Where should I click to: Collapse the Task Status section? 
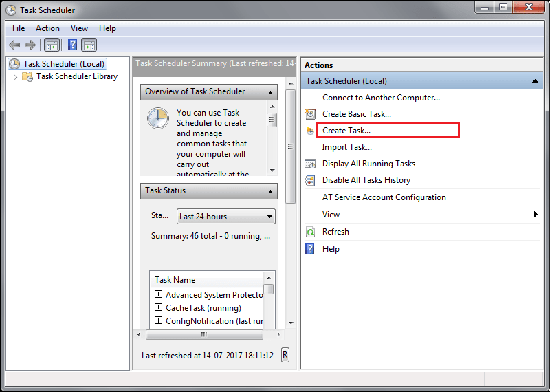pyautogui.click(x=270, y=191)
